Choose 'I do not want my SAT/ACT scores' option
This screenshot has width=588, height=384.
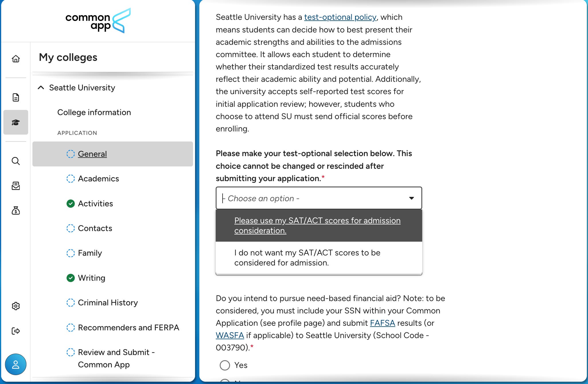tap(307, 258)
